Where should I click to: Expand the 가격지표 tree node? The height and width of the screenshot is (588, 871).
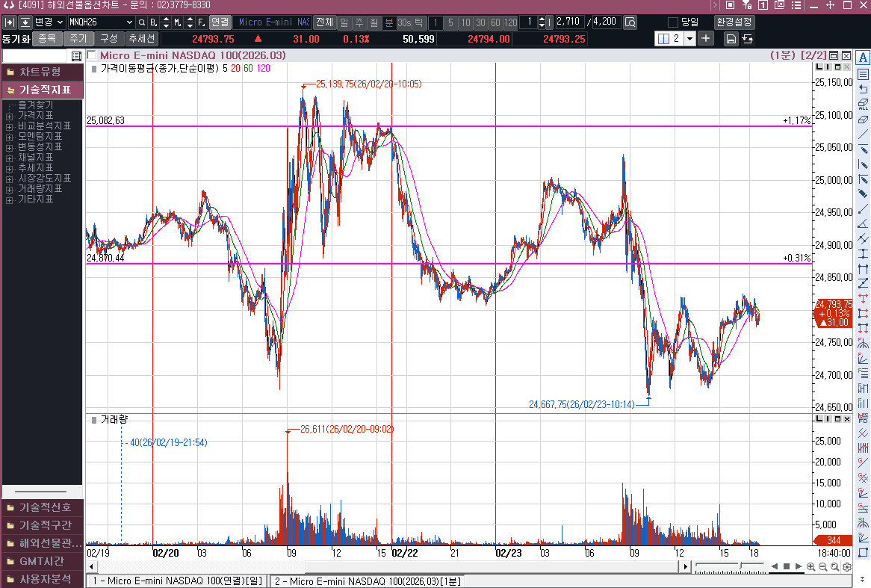point(9,116)
